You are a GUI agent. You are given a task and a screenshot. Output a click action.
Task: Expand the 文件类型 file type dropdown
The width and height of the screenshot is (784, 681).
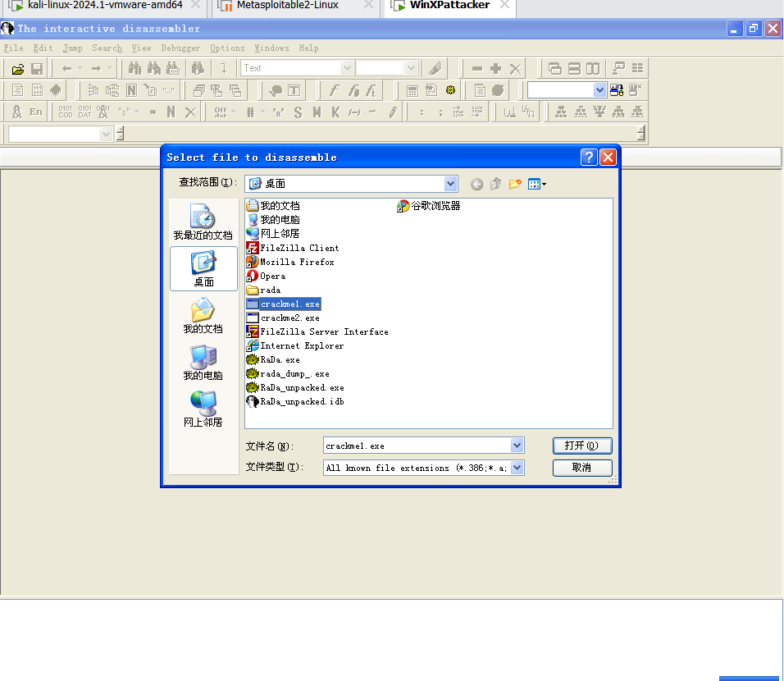pos(517,468)
